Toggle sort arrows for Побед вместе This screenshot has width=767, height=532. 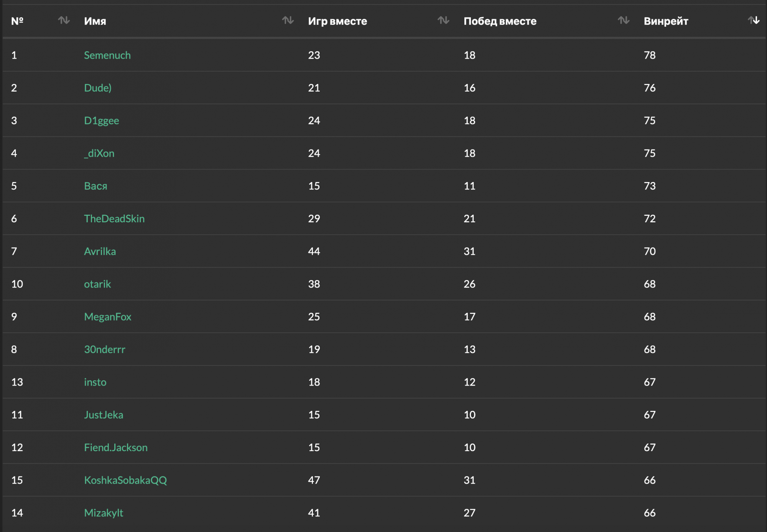point(623,20)
